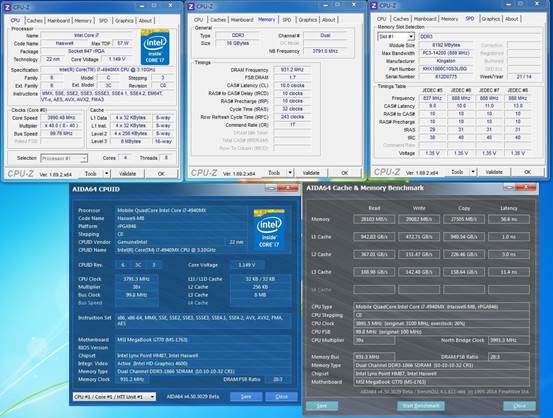Click Tools button in the CPU-Z SPD window

(457, 172)
